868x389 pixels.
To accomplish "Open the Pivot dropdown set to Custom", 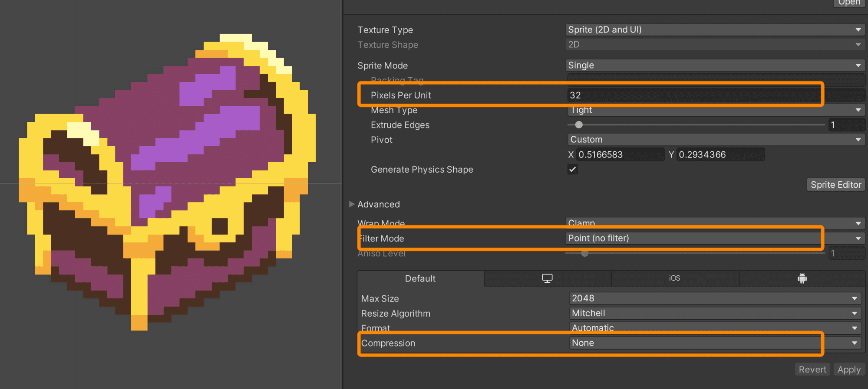I will click(715, 139).
